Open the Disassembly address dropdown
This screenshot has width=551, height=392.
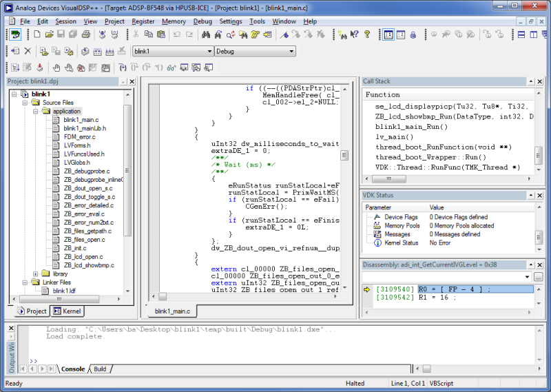[527, 277]
